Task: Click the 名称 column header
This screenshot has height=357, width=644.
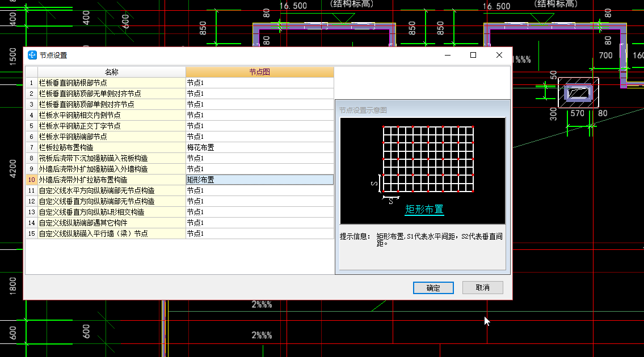Action: click(112, 72)
